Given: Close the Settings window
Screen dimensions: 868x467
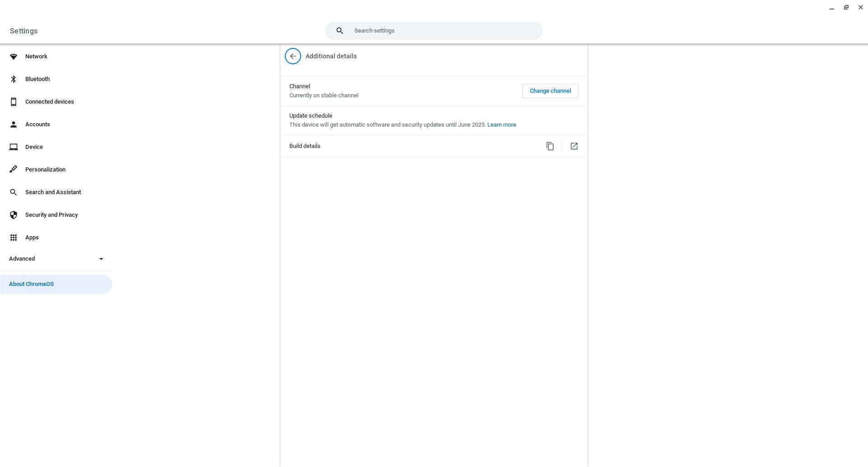Looking at the screenshot, I should 861,8.
